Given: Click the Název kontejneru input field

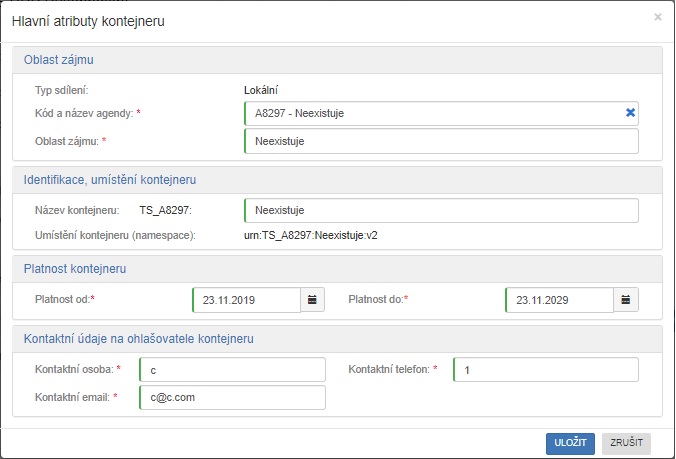Looking at the screenshot, I should [x=440, y=211].
